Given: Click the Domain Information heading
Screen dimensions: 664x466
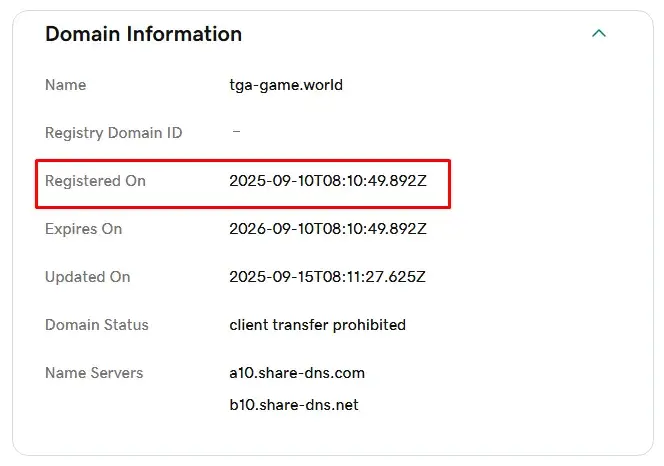Looking at the screenshot, I should tap(144, 34).
